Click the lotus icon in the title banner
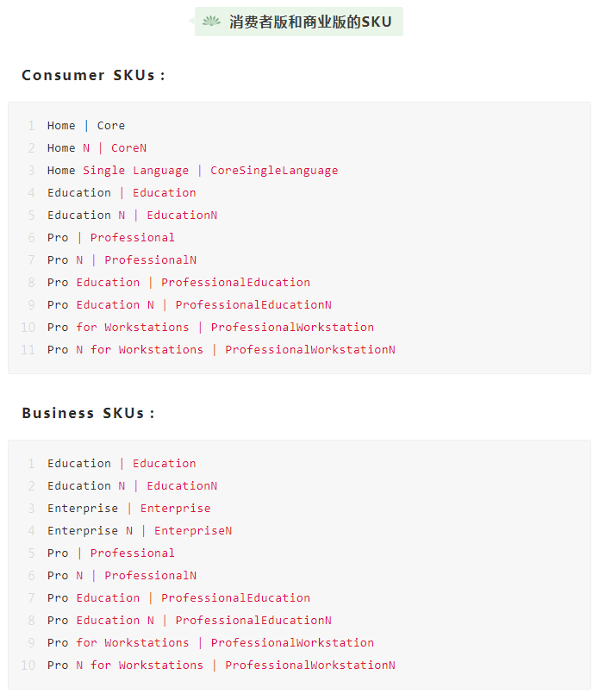The height and width of the screenshot is (700, 599). pos(211,21)
